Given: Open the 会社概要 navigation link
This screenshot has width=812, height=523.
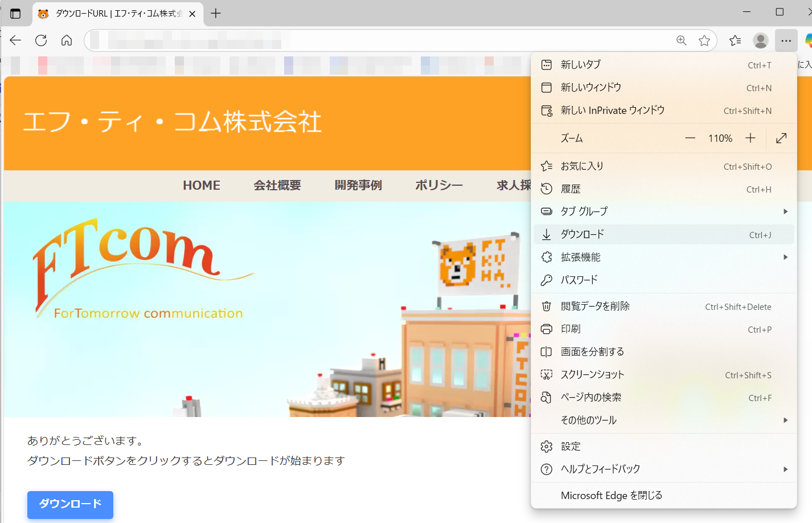Looking at the screenshot, I should click(x=277, y=186).
